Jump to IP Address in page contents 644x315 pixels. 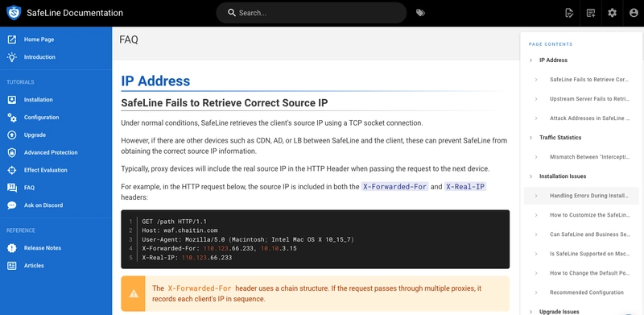tap(553, 60)
